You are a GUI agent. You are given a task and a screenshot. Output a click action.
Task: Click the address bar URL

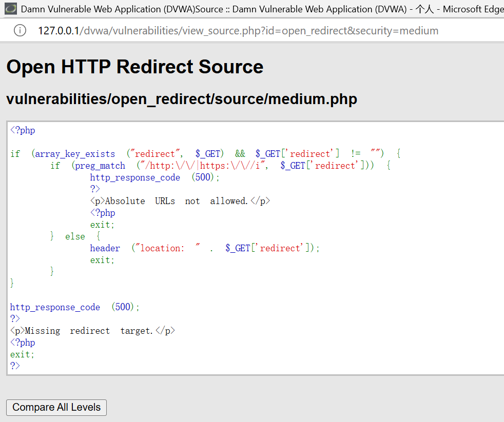coord(238,31)
